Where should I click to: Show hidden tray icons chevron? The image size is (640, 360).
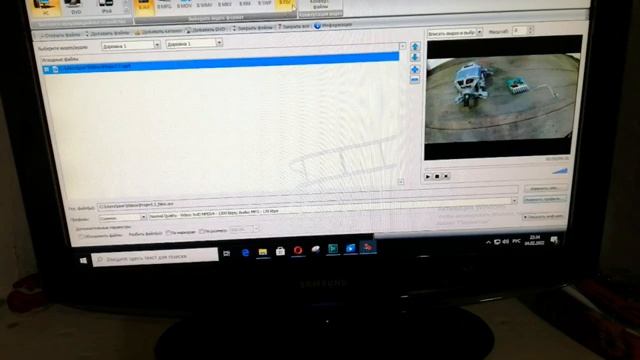click(x=488, y=242)
